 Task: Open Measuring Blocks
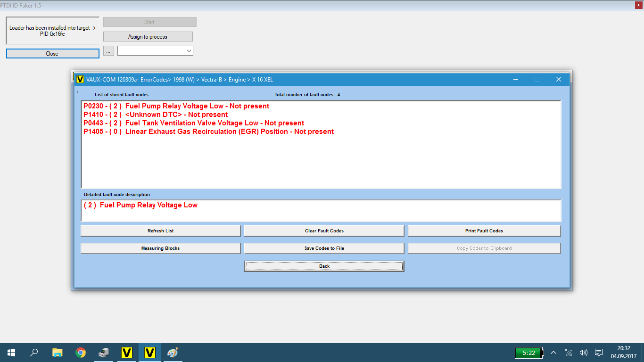[x=160, y=248]
